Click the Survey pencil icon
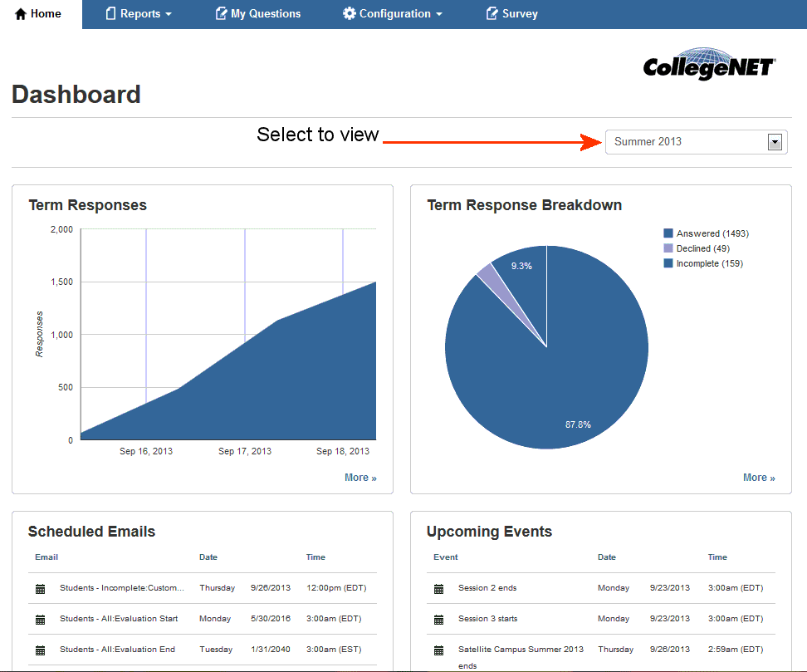Image resolution: width=807 pixels, height=672 pixels. click(x=492, y=13)
